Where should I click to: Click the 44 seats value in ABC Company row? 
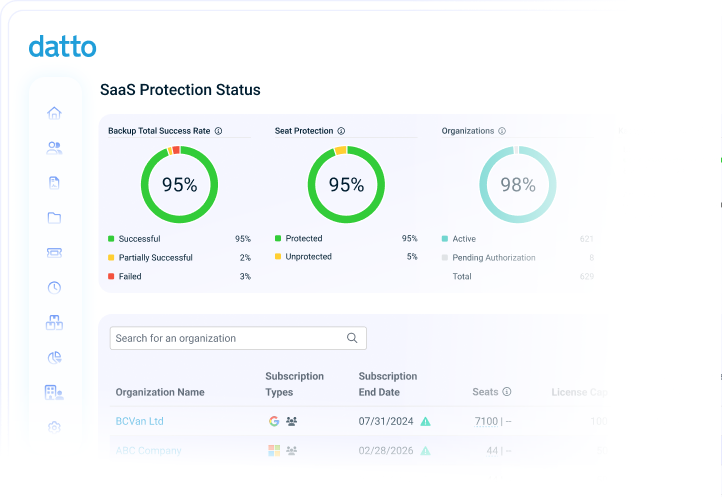click(492, 450)
